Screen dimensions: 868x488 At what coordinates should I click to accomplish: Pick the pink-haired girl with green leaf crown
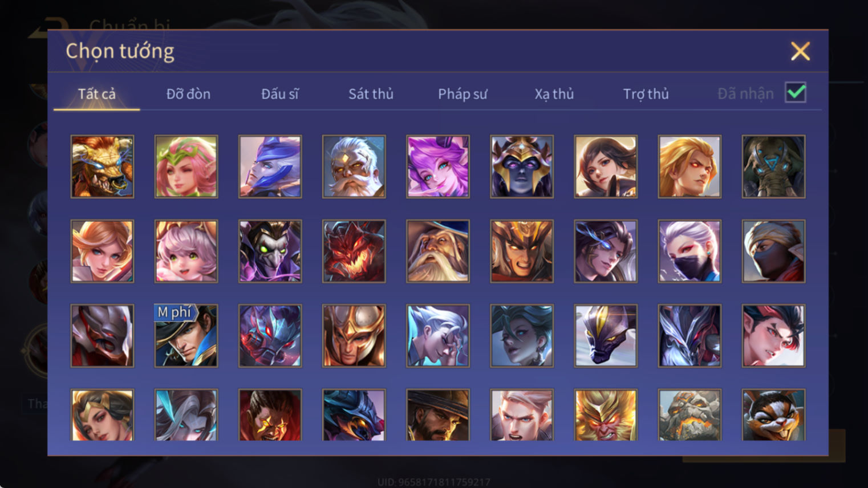[186, 166]
